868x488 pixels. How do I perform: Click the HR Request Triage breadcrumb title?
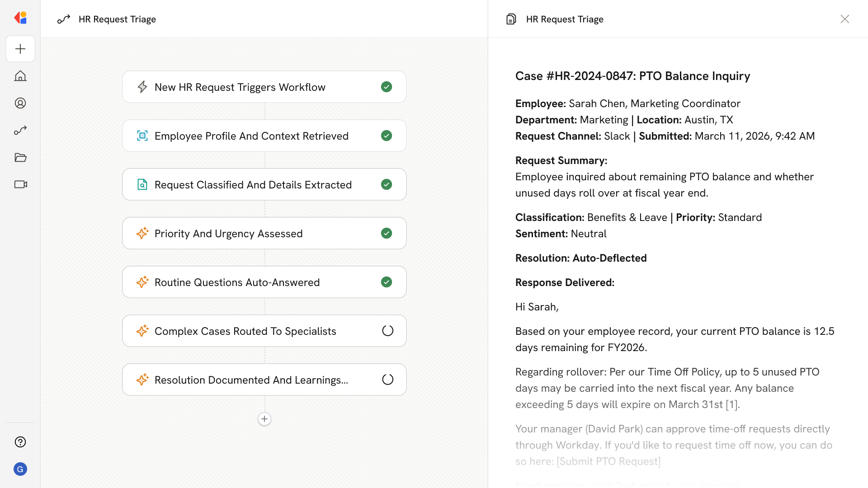click(x=117, y=19)
